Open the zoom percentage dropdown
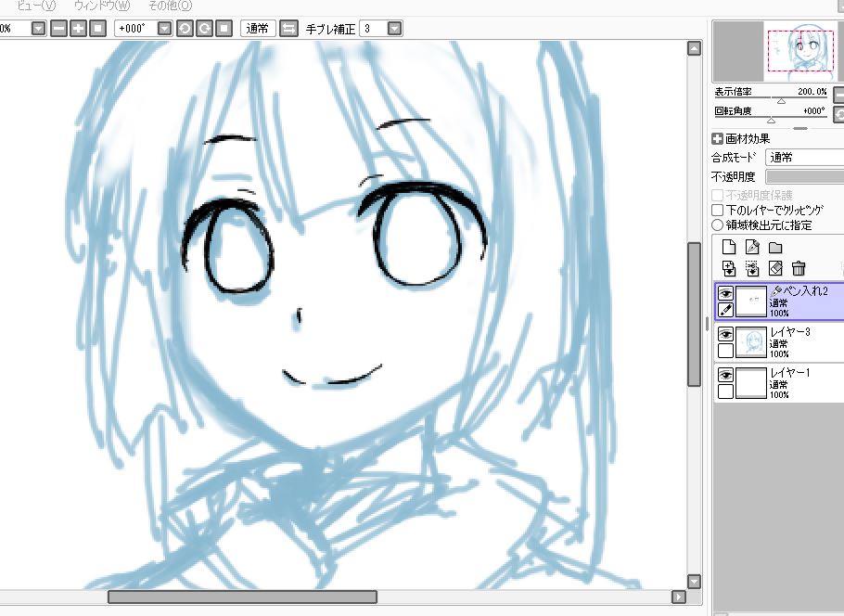The height and width of the screenshot is (616, 844). tap(38, 29)
